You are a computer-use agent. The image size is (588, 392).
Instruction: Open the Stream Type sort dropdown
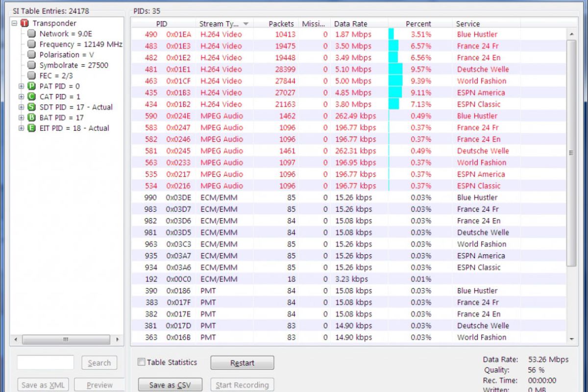click(245, 23)
